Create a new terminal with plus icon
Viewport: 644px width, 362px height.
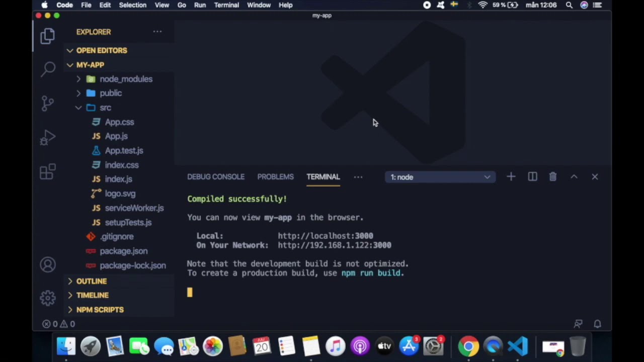click(511, 177)
